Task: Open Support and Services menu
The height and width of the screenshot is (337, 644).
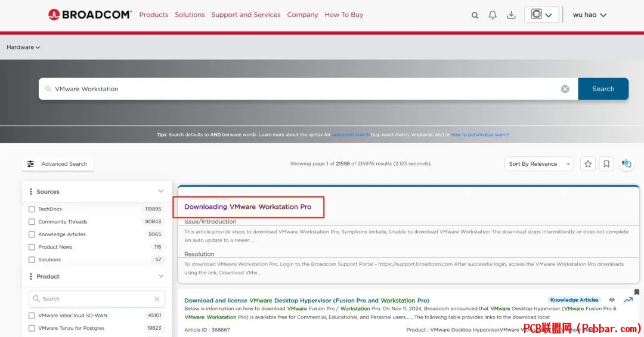Action: (246, 15)
